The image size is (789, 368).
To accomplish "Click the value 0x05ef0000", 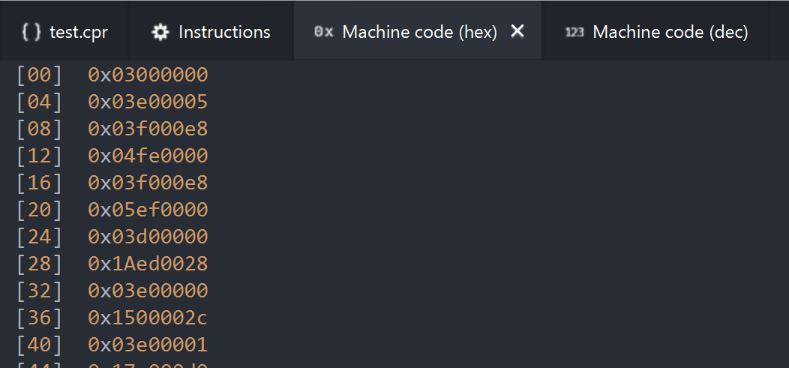I will tap(148, 210).
